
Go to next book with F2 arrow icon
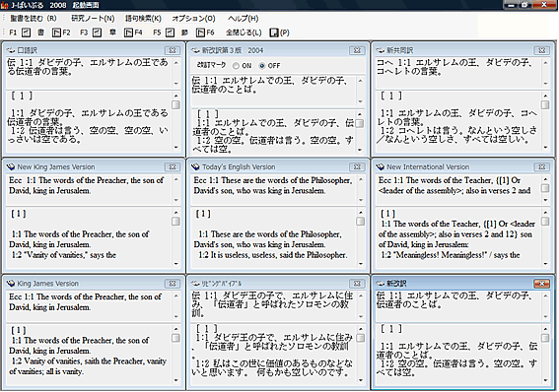[x=56, y=33]
